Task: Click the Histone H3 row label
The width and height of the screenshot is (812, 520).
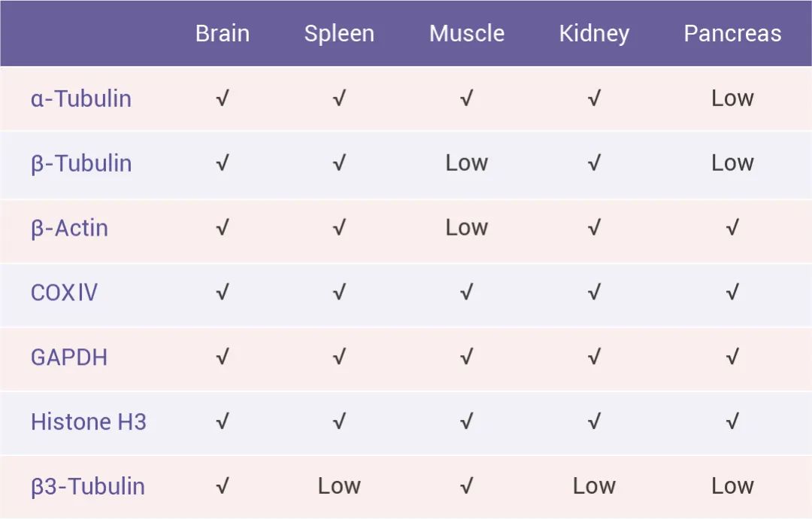Action: pyautogui.click(x=89, y=422)
